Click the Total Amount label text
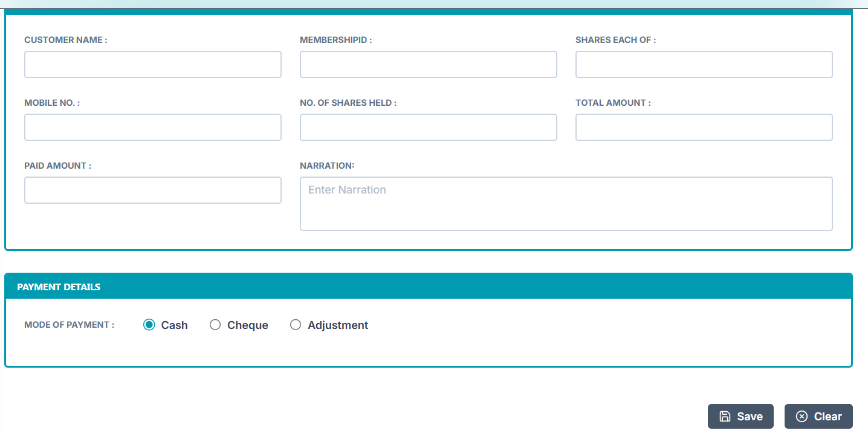 pos(613,103)
